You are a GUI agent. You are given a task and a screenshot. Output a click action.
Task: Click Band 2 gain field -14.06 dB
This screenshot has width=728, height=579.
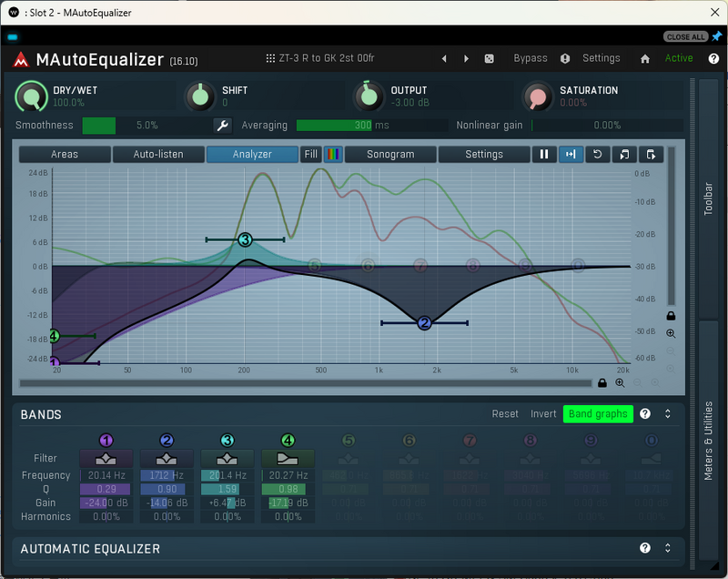coord(167,503)
